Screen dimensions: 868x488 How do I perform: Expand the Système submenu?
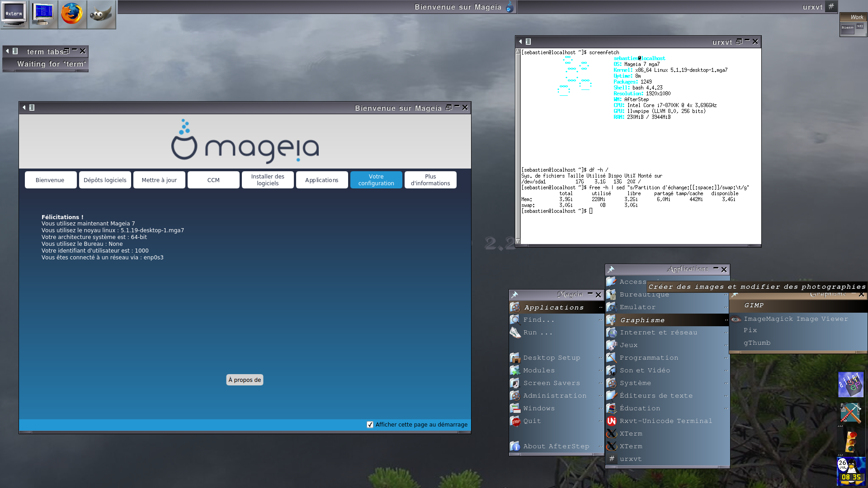726,383
